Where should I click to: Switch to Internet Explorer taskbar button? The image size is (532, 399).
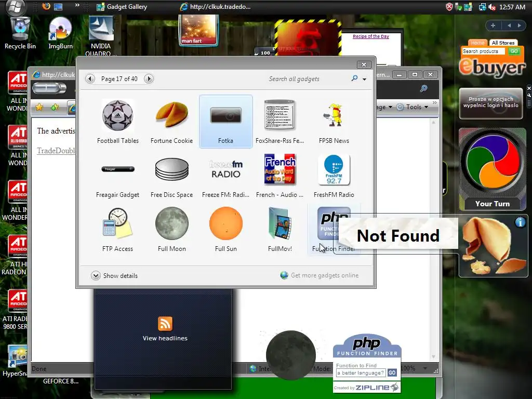pos(216,7)
